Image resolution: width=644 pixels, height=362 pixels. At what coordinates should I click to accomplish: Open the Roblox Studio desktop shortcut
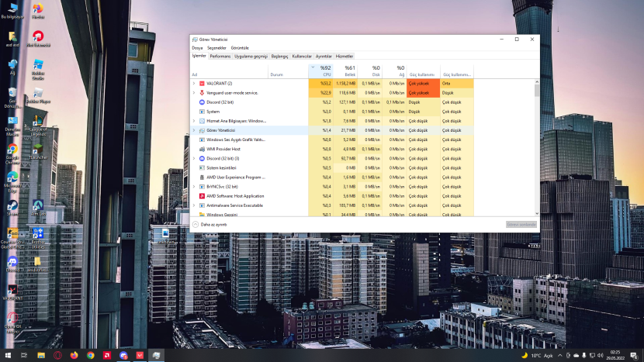pos(38,69)
